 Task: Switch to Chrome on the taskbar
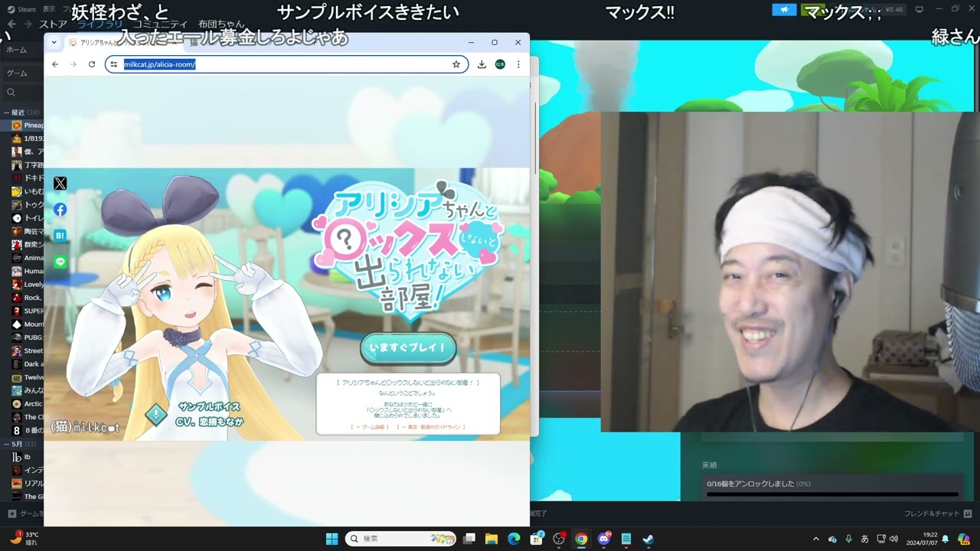click(x=581, y=539)
